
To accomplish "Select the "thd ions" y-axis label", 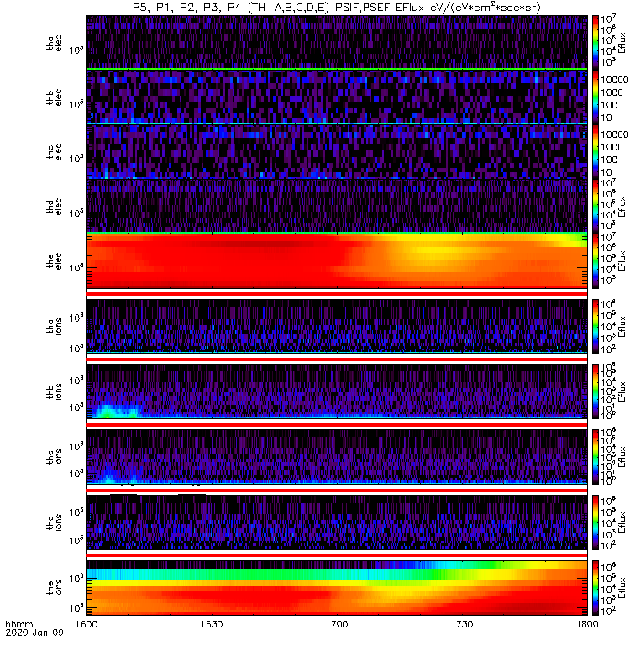I will [x=54, y=522].
